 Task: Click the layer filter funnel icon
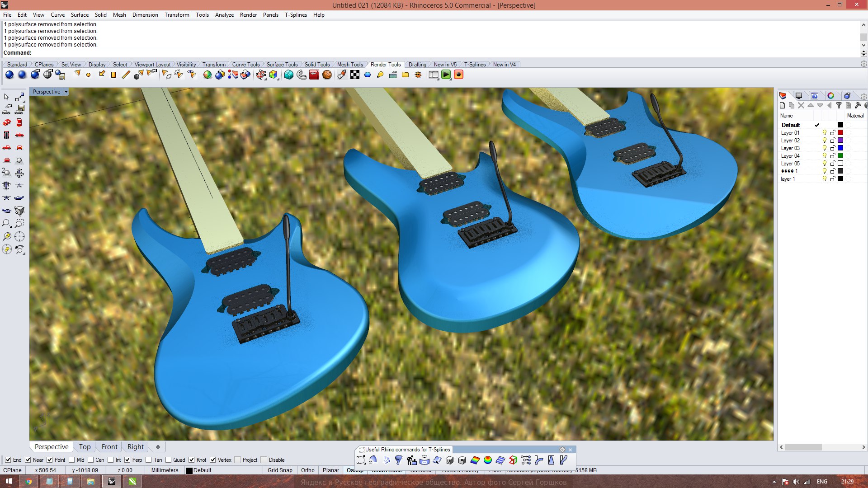tap(839, 106)
